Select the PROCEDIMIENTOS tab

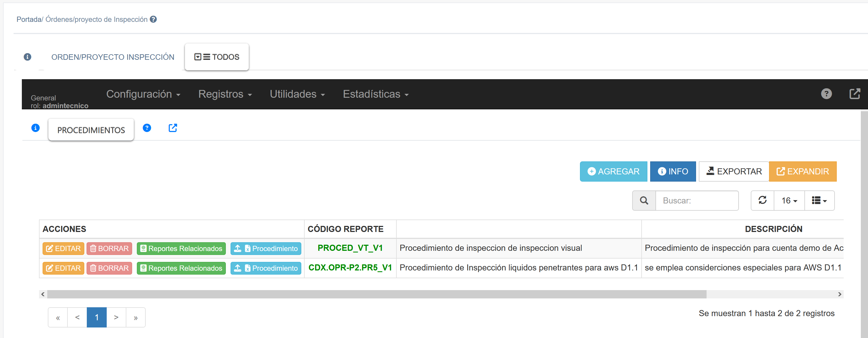click(x=91, y=130)
